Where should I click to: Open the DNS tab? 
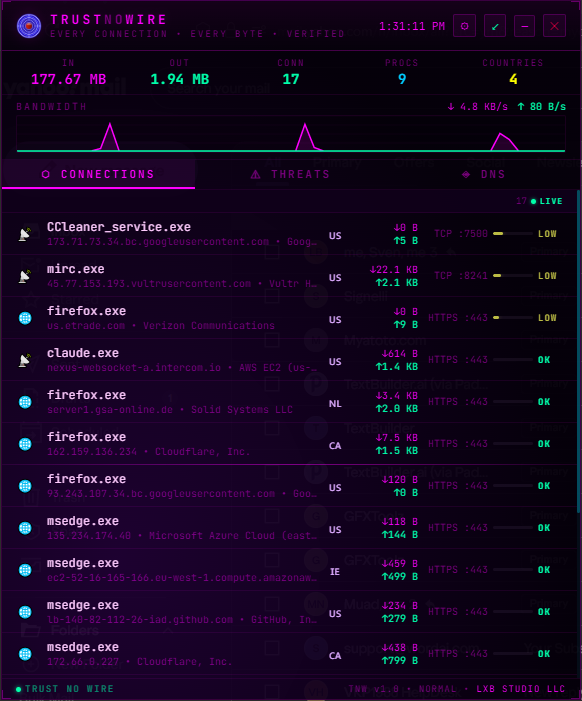[x=484, y=174]
